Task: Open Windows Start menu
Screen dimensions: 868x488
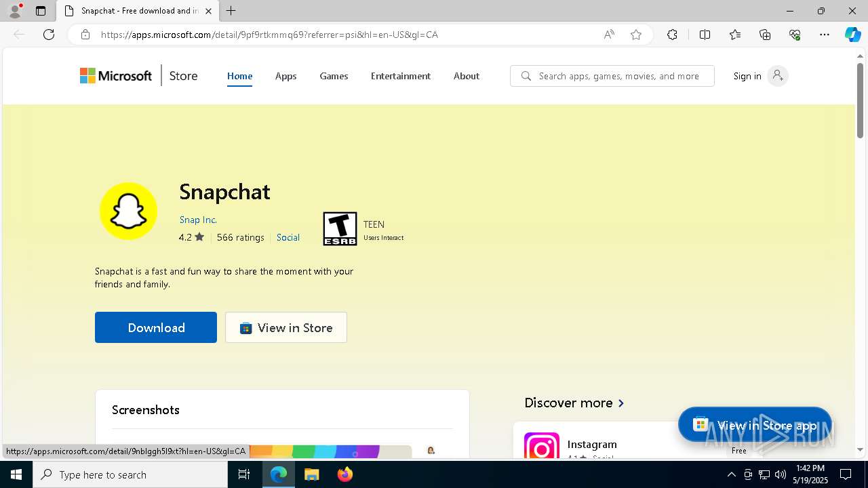Action: [x=16, y=474]
